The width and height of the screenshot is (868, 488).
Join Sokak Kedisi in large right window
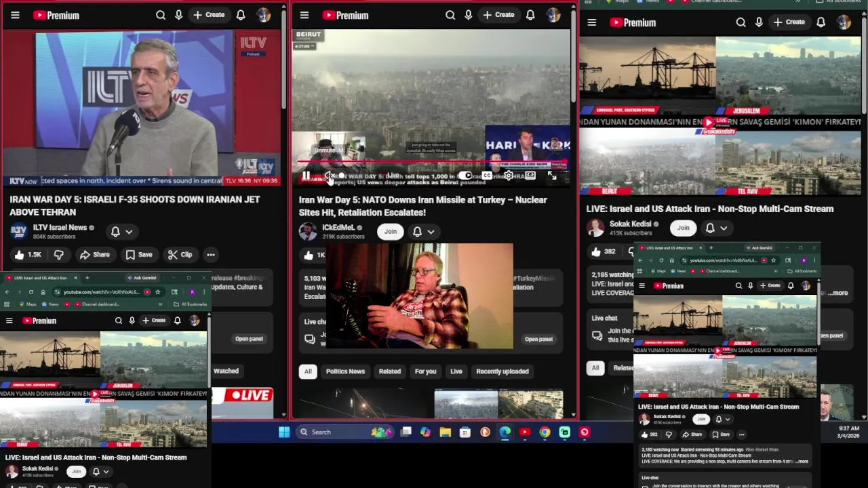(x=683, y=228)
